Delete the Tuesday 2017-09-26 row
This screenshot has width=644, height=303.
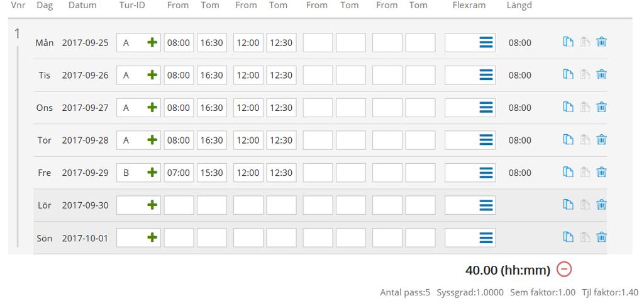coord(601,74)
